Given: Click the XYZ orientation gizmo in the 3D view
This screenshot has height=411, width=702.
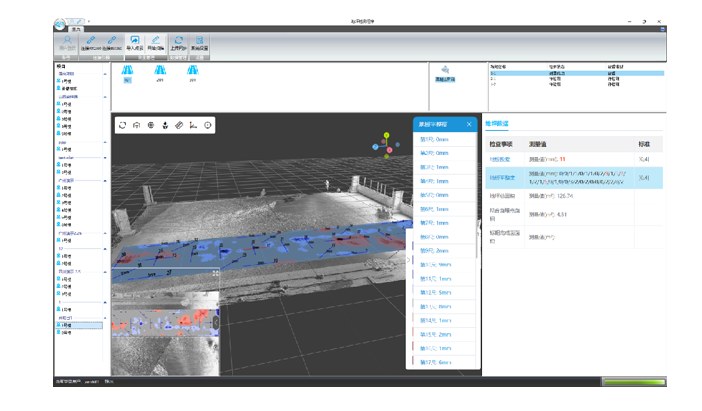Looking at the screenshot, I should tap(385, 146).
